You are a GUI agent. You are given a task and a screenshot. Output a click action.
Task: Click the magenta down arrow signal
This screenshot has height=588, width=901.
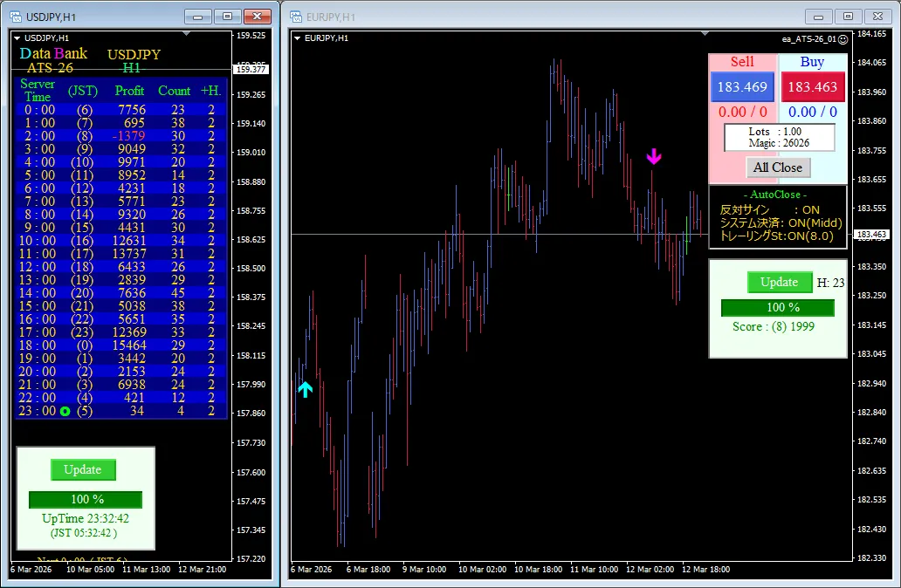[x=654, y=156]
